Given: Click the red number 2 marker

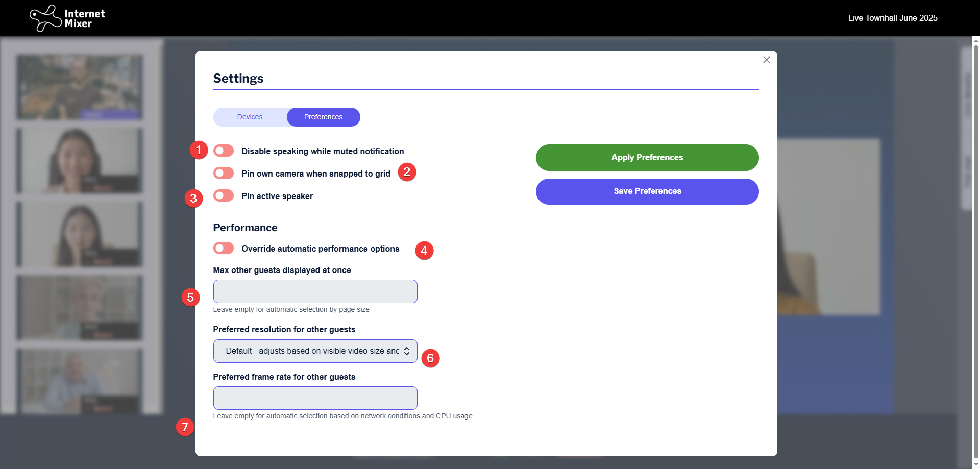Looking at the screenshot, I should click(x=407, y=172).
